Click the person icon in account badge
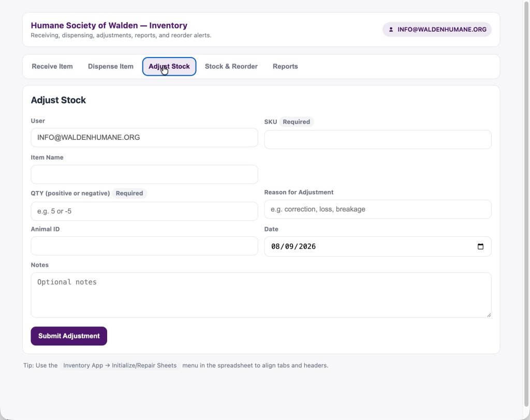Image resolution: width=530 pixels, height=420 pixels. (391, 30)
